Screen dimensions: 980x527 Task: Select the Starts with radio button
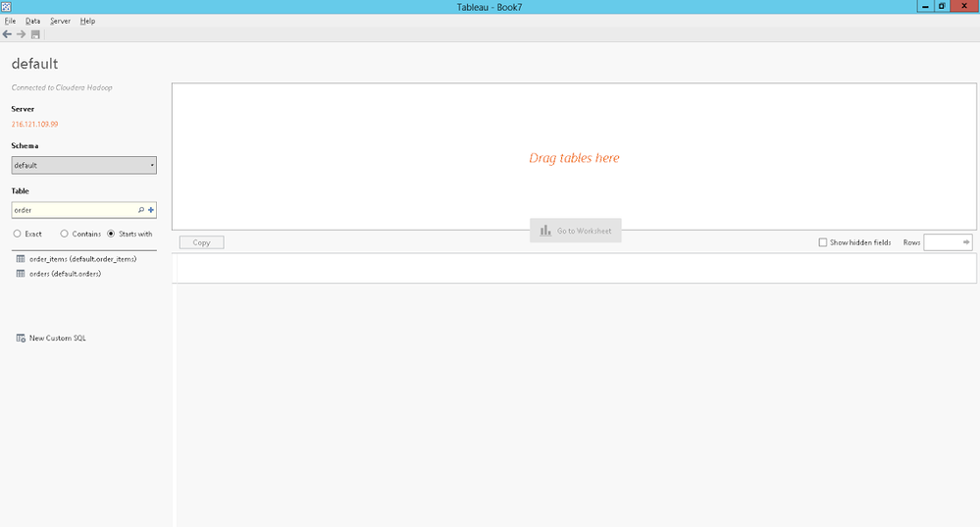(x=111, y=234)
